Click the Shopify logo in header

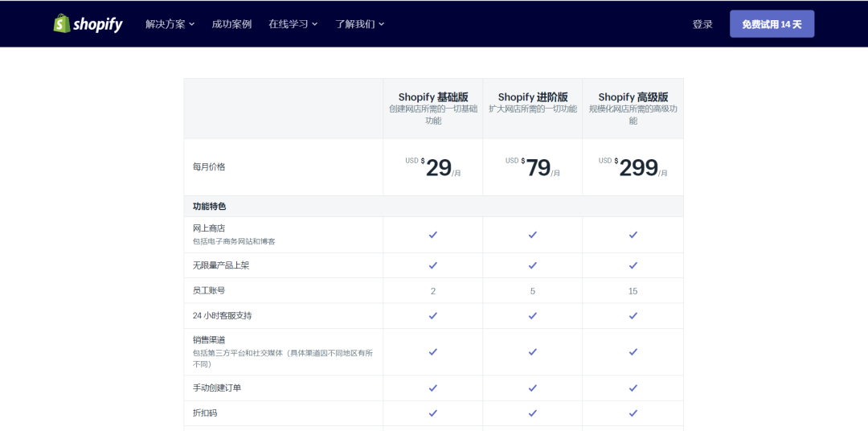click(88, 24)
